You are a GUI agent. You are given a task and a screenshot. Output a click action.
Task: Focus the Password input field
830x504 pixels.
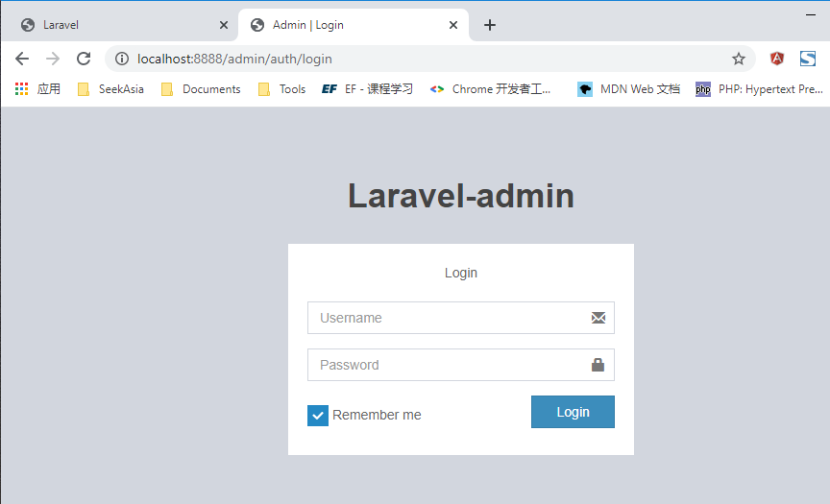point(460,365)
